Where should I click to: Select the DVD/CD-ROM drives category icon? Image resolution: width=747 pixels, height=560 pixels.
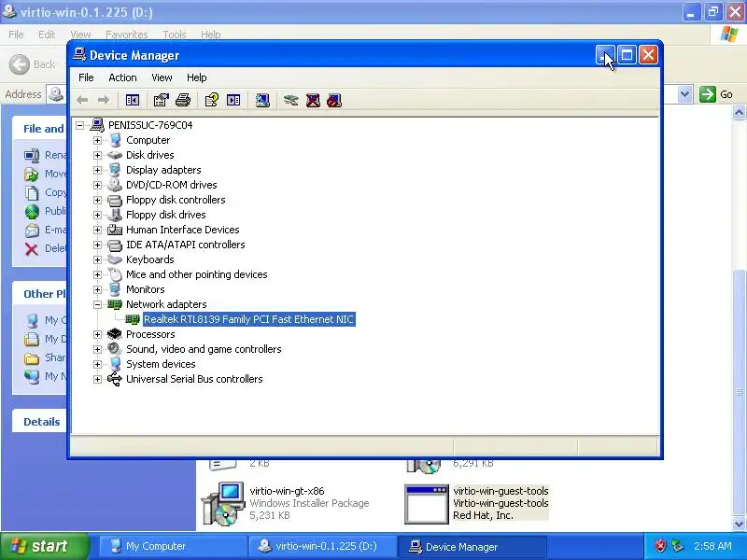(115, 184)
